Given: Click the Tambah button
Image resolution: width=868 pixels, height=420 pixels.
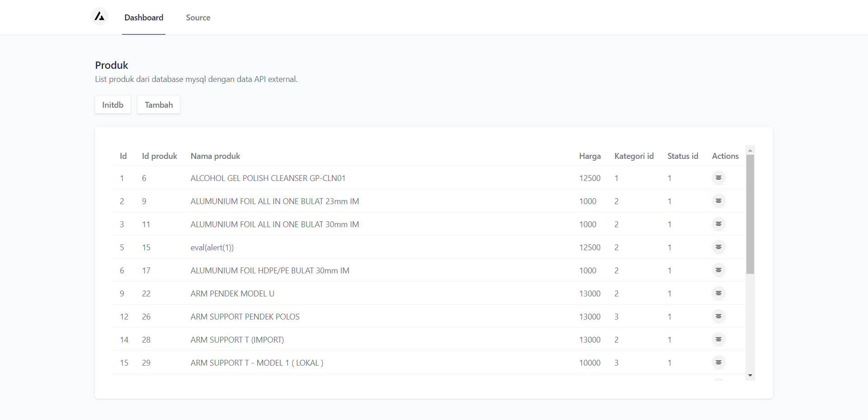Looking at the screenshot, I should tap(158, 105).
